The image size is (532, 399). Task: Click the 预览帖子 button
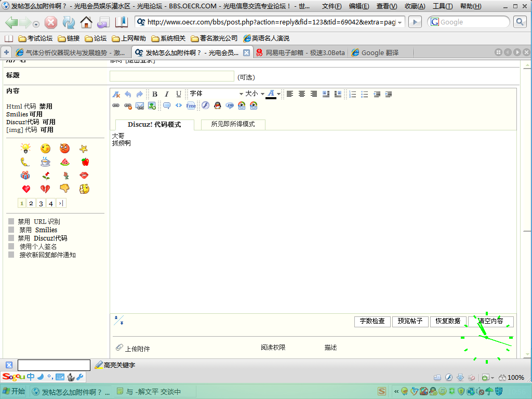tap(410, 321)
